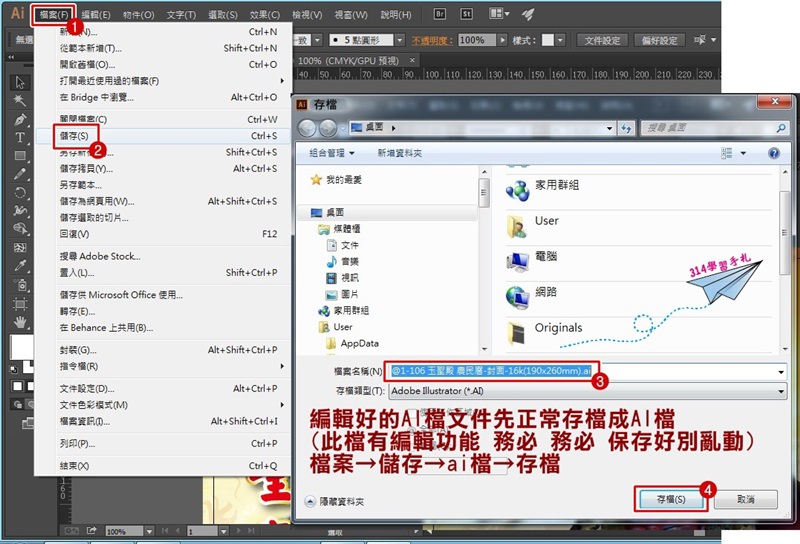Click the 偏好設定 button
Image resolution: width=800 pixels, height=544 pixels.
659,40
